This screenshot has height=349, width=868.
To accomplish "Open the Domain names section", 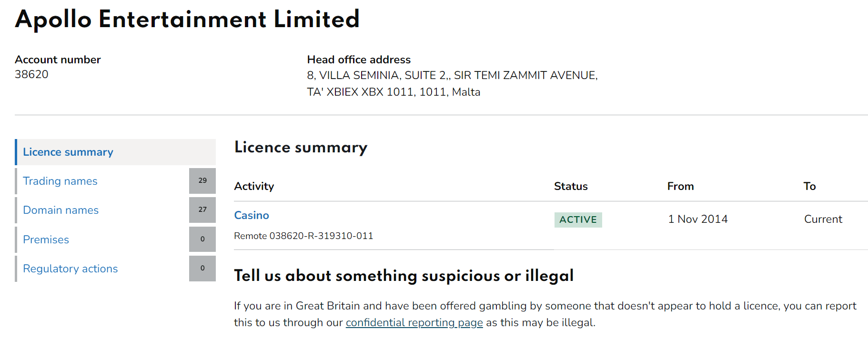I will point(61,210).
